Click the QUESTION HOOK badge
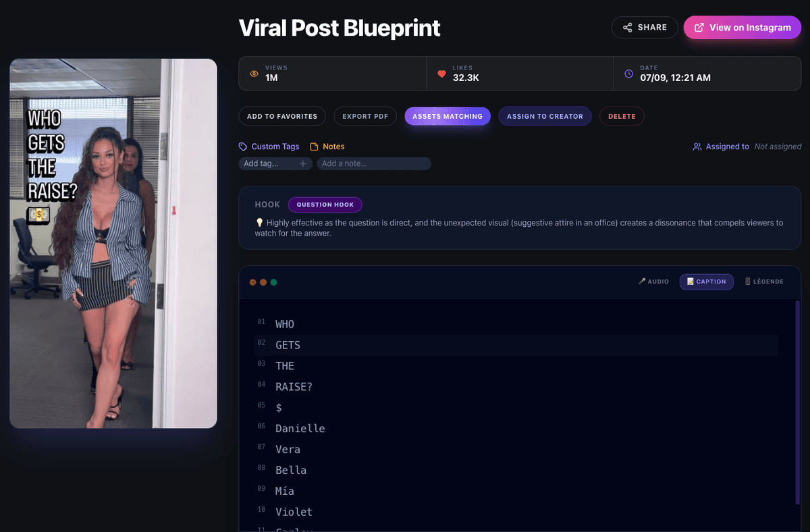 tap(325, 205)
